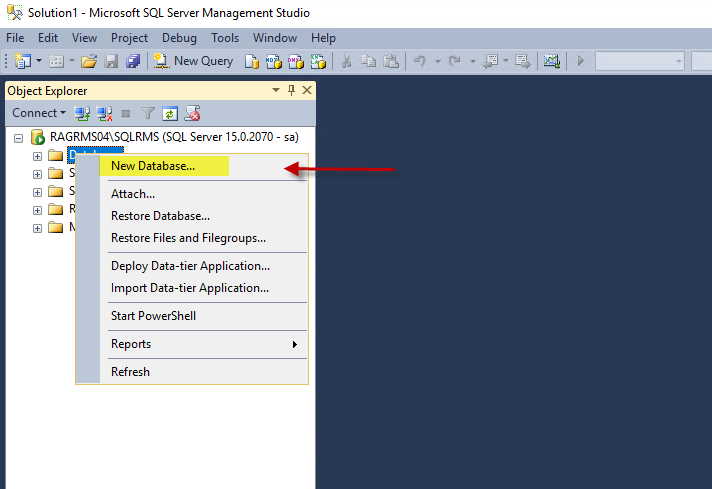Open the Project menu
The height and width of the screenshot is (489, 712).
[129, 38]
